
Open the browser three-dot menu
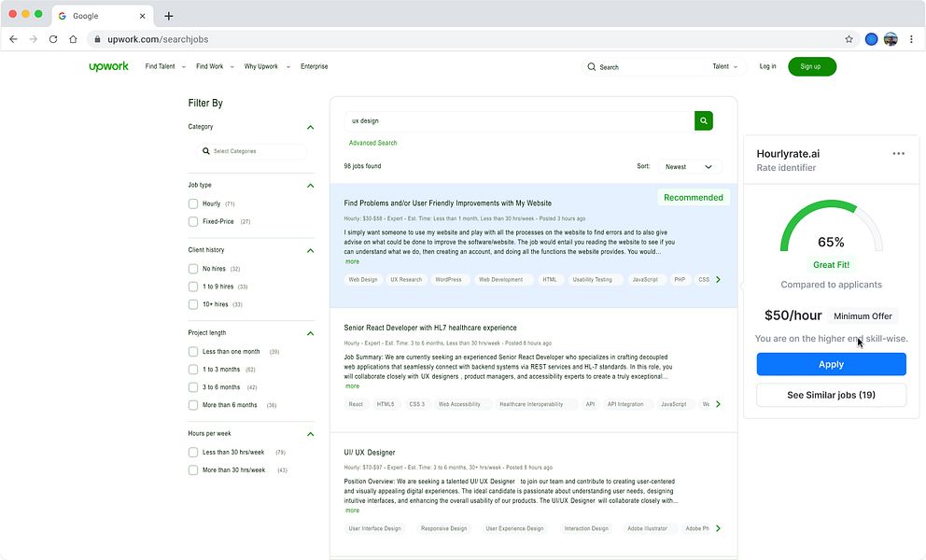tap(911, 39)
